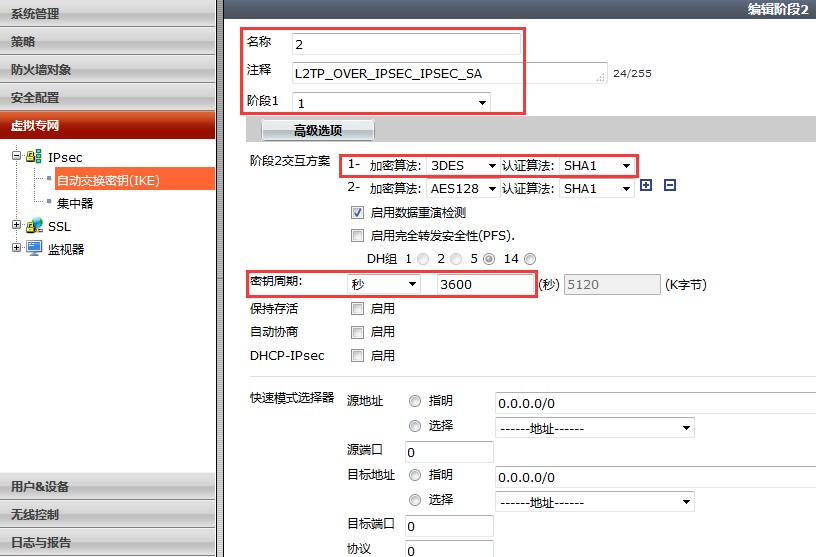
Task: Open 日志与报告 menu section
Action: [107, 542]
